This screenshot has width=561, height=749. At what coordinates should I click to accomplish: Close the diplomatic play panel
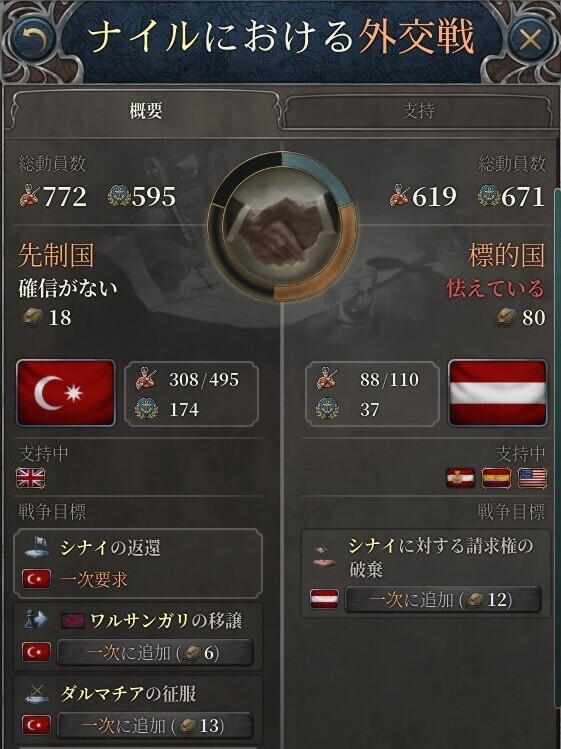tap(530, 40)
